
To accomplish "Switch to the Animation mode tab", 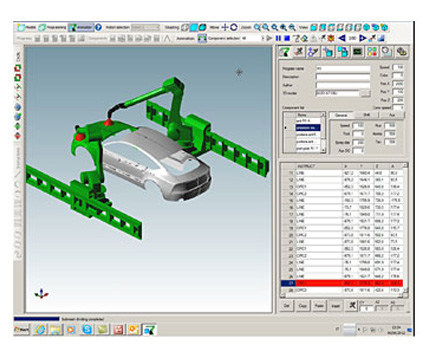I will point(81,27).
